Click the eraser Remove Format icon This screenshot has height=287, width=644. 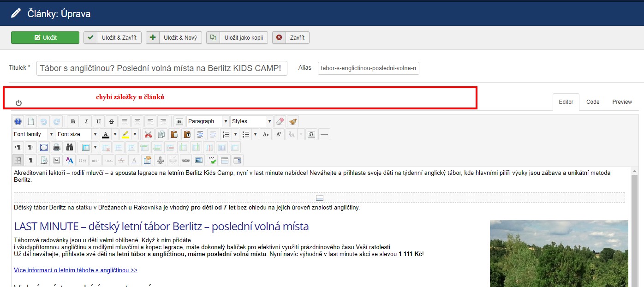[x=280, y=121]
